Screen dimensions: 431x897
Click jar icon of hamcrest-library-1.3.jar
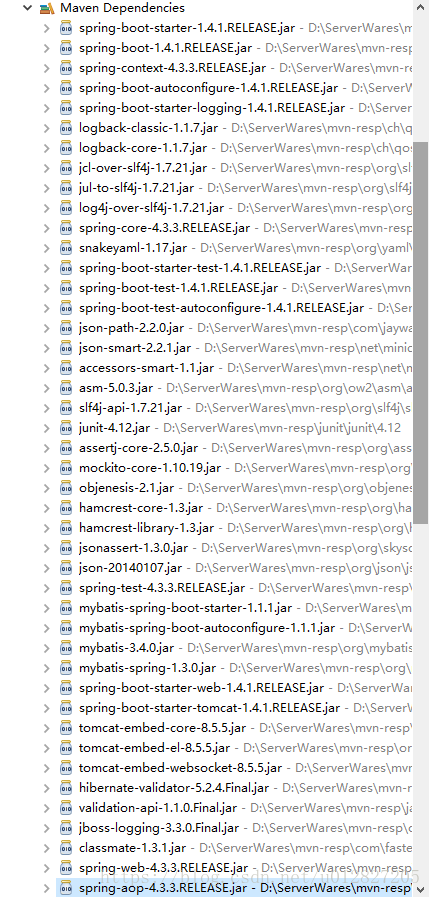pos(66,527)
